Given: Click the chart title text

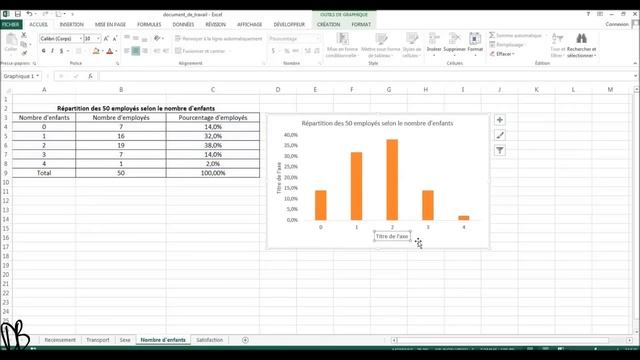Looking at the screenshot, I should click(x=377, y=123).
